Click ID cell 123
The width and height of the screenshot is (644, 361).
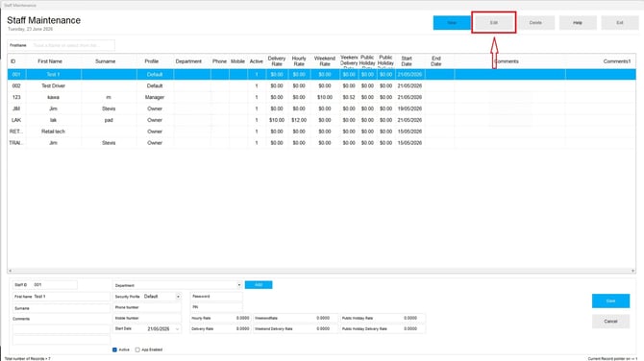click(16, 97)
